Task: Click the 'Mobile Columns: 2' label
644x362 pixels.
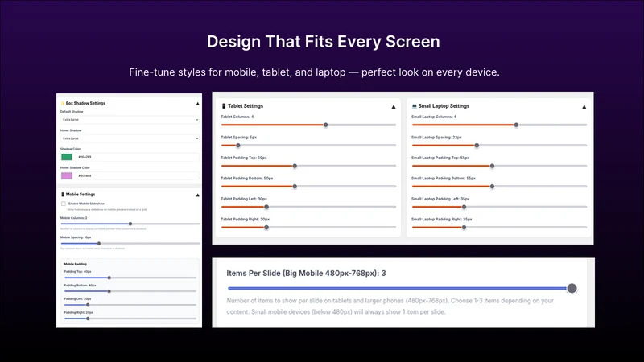Action: (73, 218)
